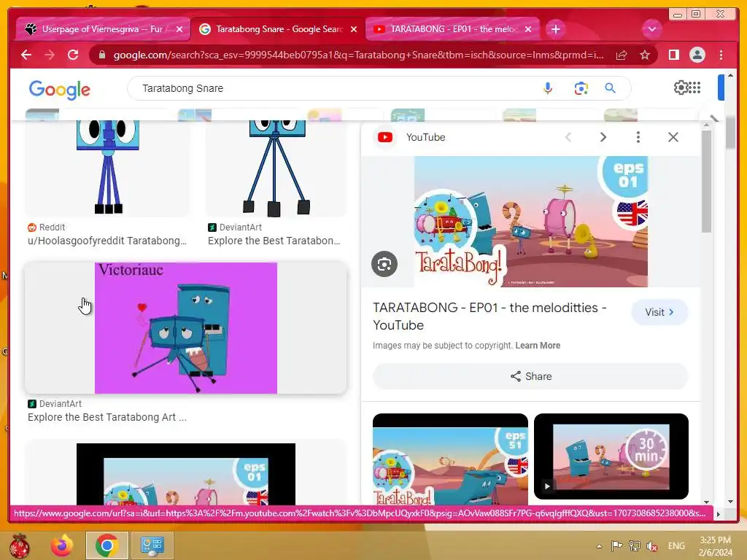
Task: Close the Userpage of Viernesgriva tab
Action: pyautogui.click(x=179, y=29)
